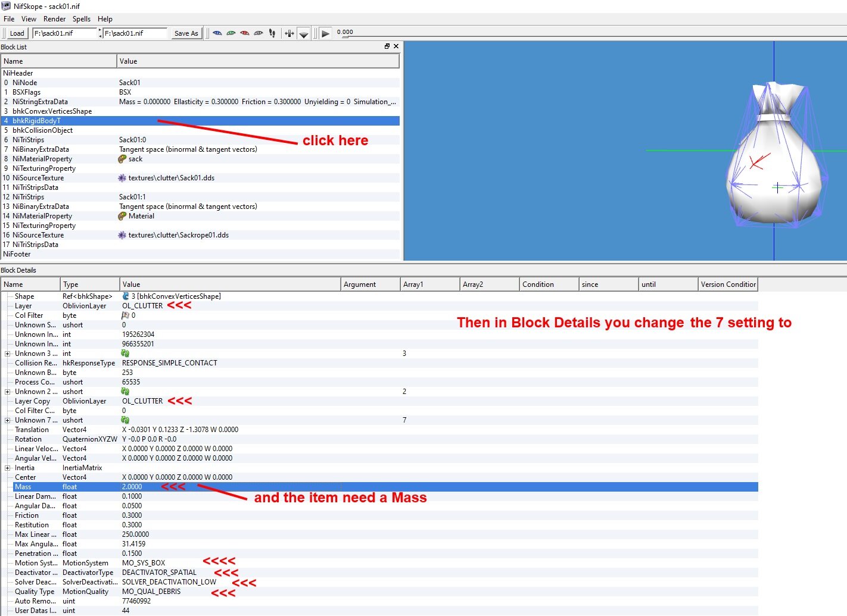Click the Col Filter flag icon
Viewport: 847px width, 616px height.
tap(126, 315)
